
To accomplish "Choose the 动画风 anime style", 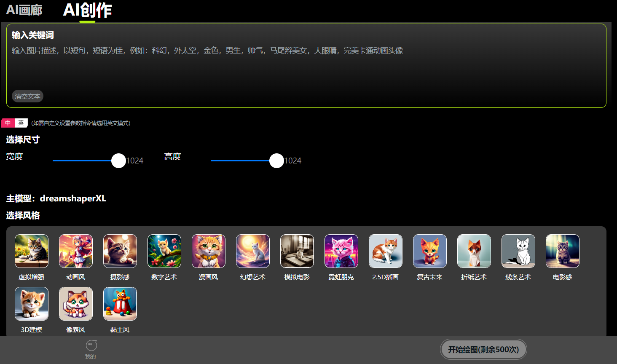I will click(x=76, y=251).
